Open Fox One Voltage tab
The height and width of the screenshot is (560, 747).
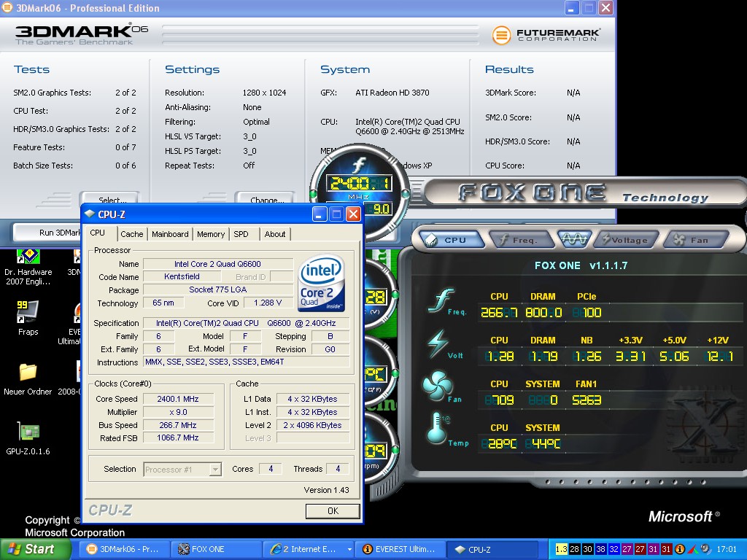(x=627, y=239)
